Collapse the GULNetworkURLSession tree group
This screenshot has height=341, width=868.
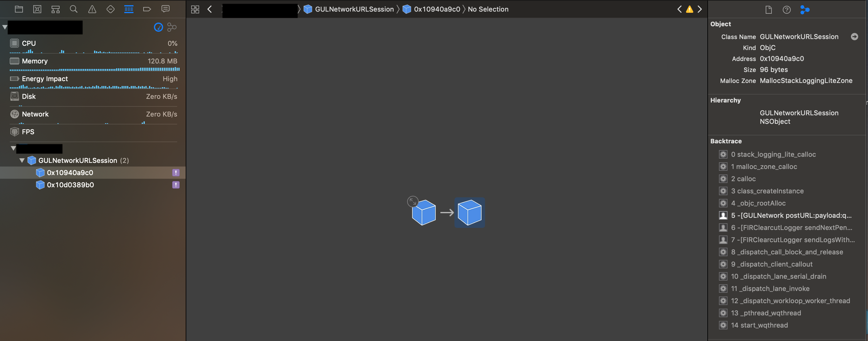tap(22, 160)
